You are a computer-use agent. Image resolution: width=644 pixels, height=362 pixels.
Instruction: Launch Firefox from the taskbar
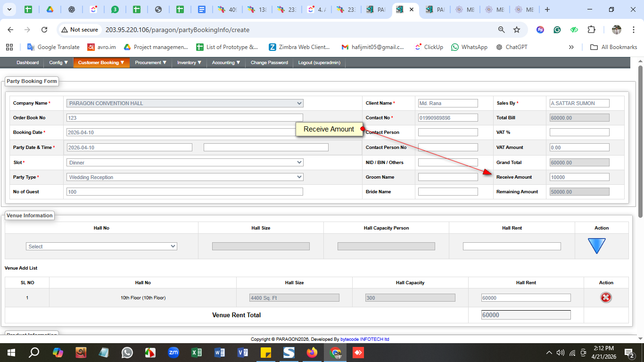coord(312,353)
